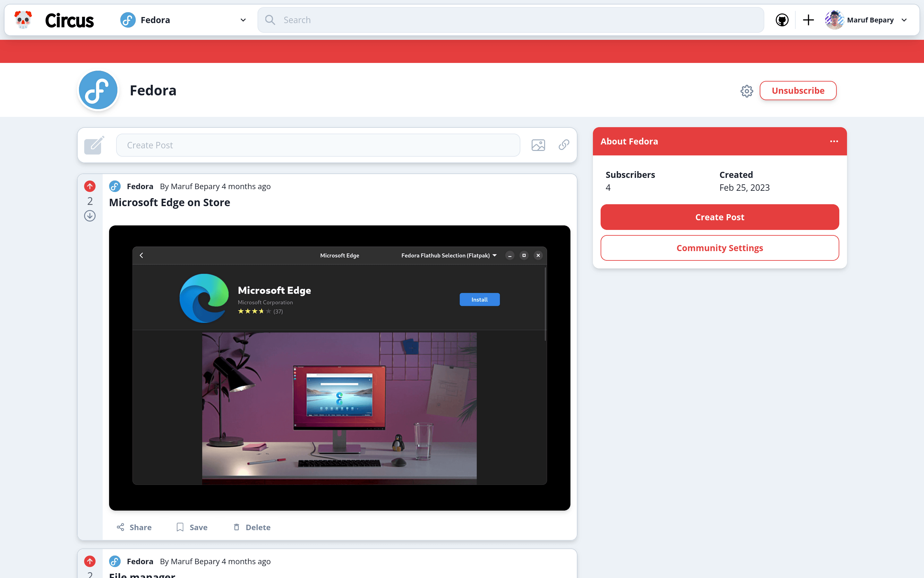The height and width of the screenshot is (578, 924).
Task: Click the Created date Feb 25, 2023
Action: 744,188
